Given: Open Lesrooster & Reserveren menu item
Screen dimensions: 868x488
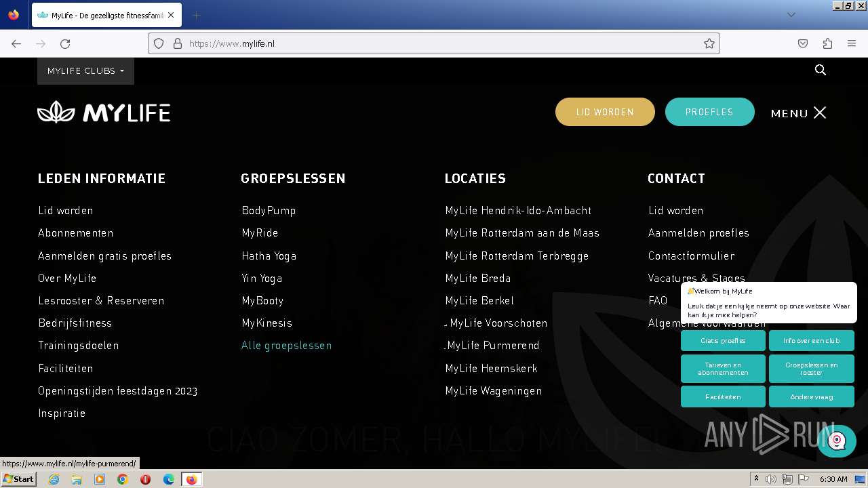Looking at the screenshot, I should pos(101,300).
